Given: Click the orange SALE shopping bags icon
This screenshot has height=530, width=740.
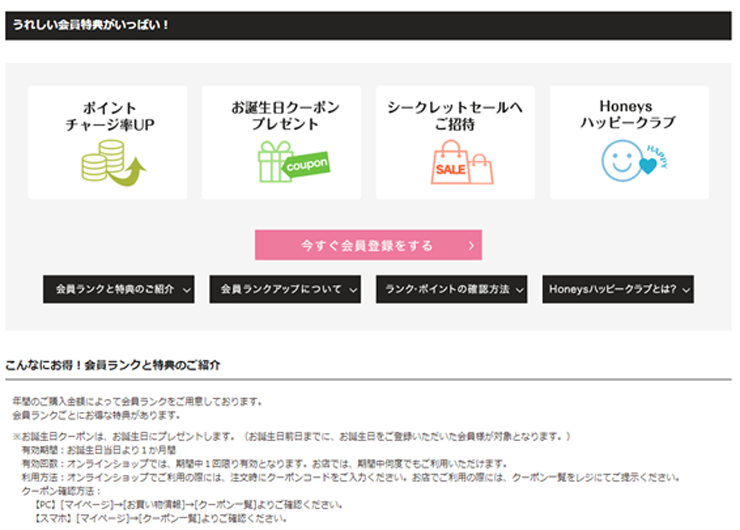Looking at the screenshot, I should (x=462, y=162).
